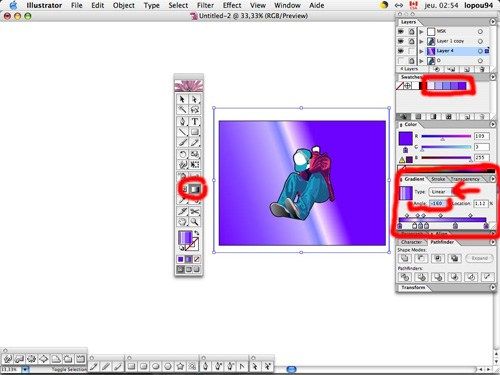Toggle the lock box of Layer 4

pyautogui.click(x=412, y=51)
